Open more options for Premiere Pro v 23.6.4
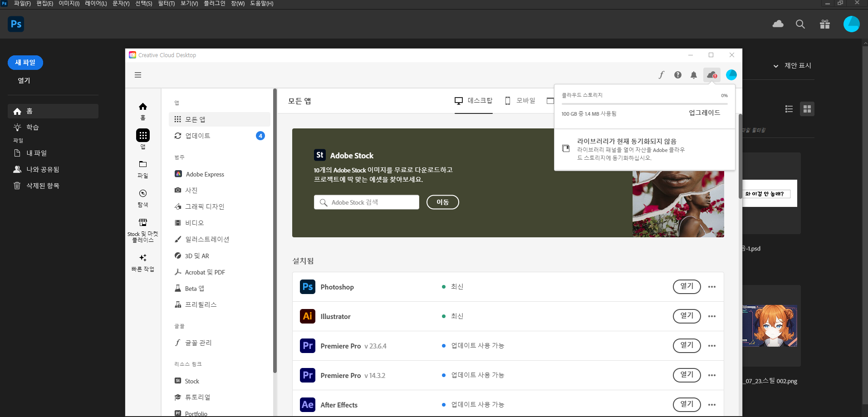This screenshot has width=868, height=417. click(x=711, y=345)
